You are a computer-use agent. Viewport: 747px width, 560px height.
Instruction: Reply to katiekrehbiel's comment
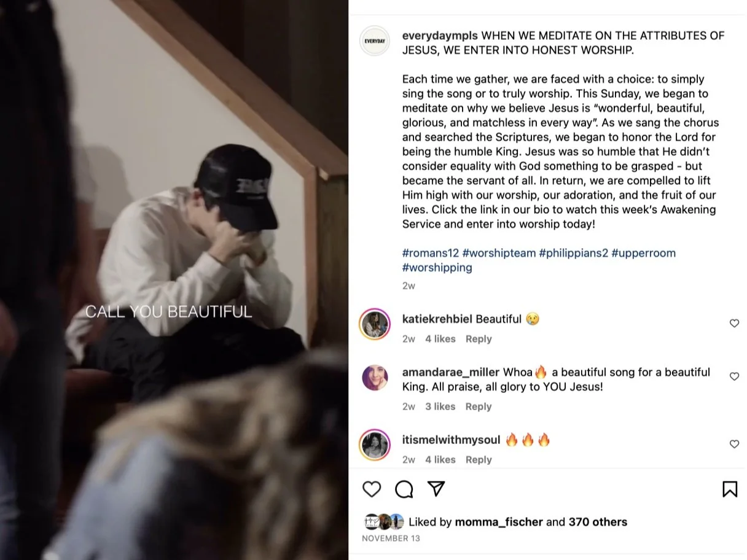(479, 339)
